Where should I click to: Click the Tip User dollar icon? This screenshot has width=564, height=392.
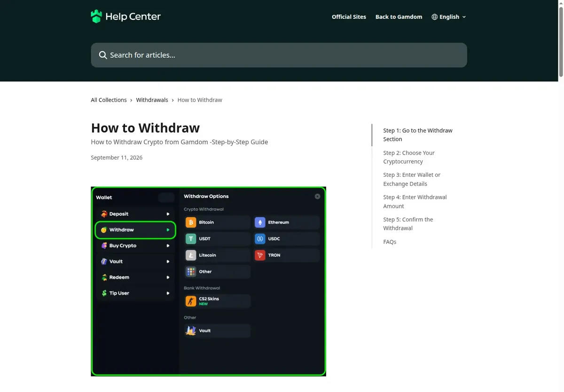104,293
